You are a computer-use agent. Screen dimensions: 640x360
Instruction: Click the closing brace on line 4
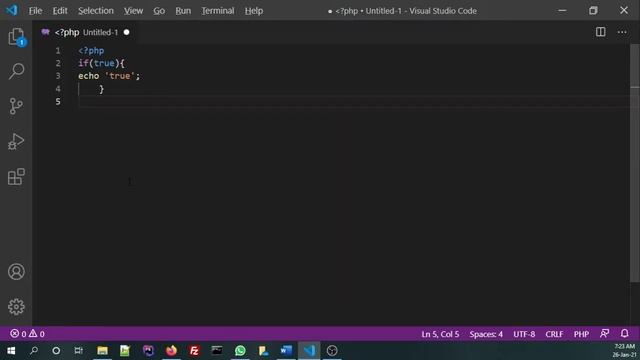pos(102,89)
